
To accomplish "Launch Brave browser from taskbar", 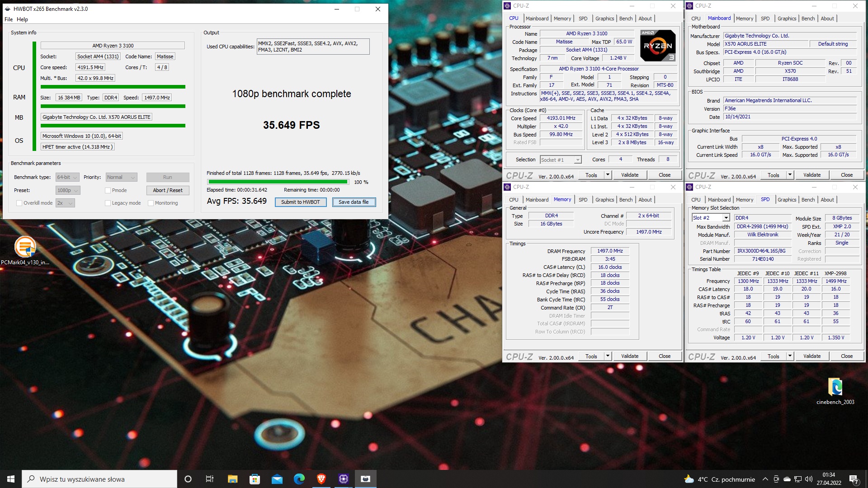I will (321, 479).
